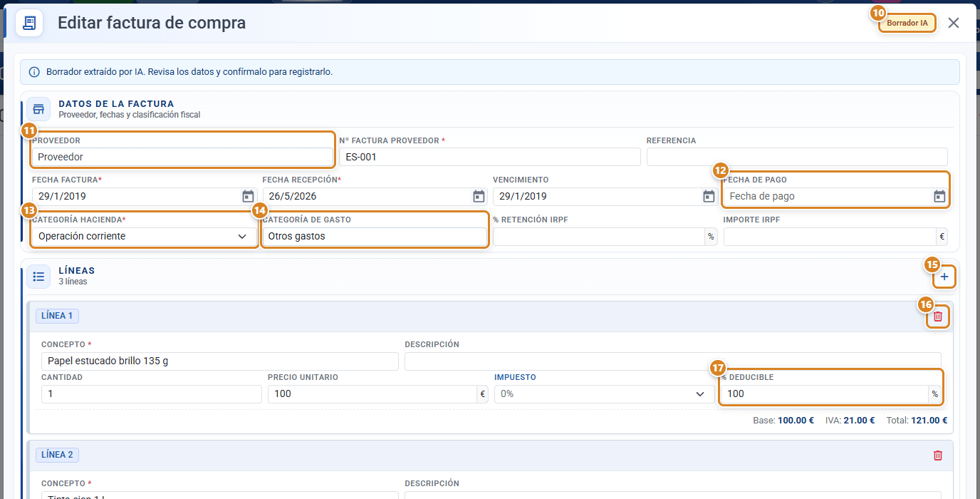Image resolution: width=980 pixels, height=499 pixels.
Task: Open the Fecha recepción calendar picker
Action: 479,197
